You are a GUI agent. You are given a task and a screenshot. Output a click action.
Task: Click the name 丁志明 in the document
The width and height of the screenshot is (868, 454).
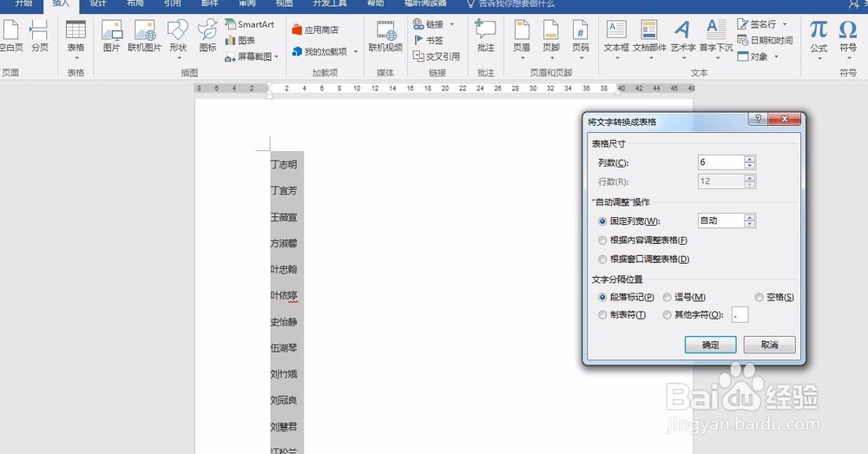[284, 164]
